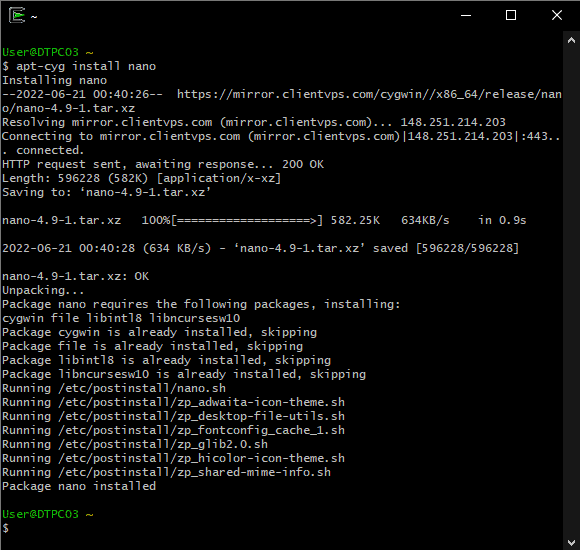Click the 'nano-4.9-1.tar.xz: OK' line
580x550 pixels.
(75, 276)
